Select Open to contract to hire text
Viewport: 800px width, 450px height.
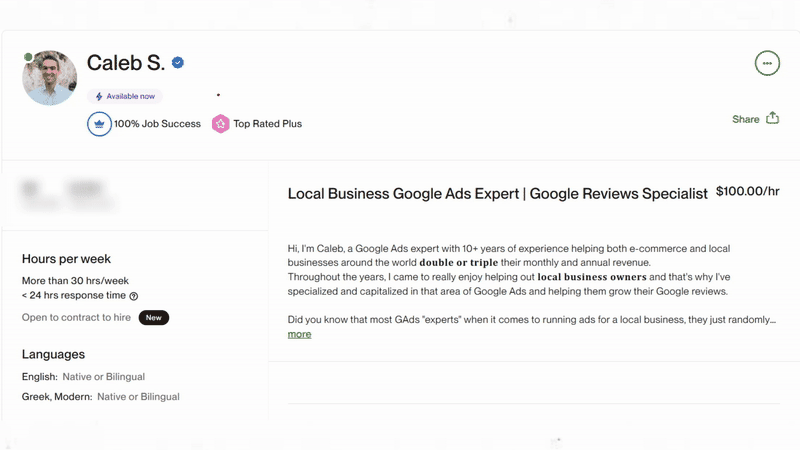[76, 317]
